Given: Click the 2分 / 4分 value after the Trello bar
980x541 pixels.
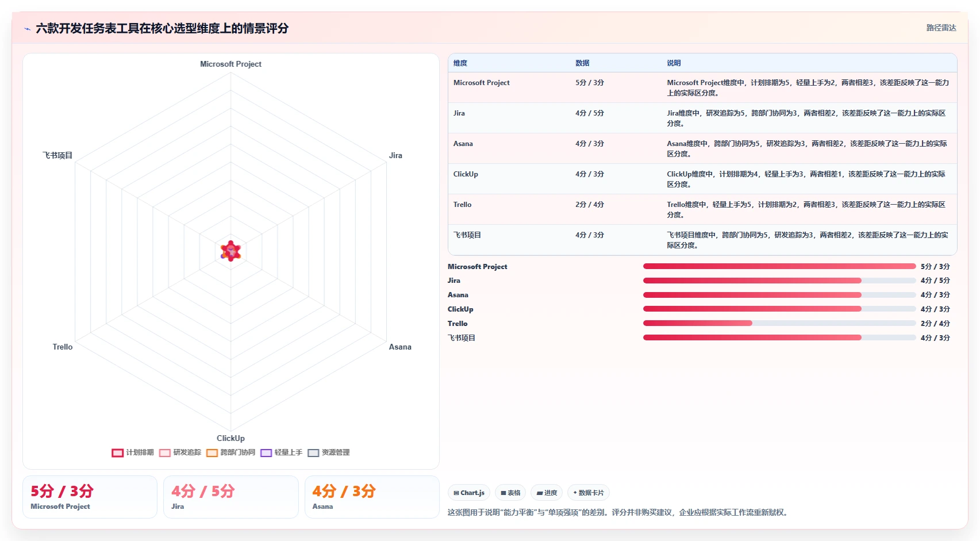Looking at the screenshot, I should (x=935, y=324).
